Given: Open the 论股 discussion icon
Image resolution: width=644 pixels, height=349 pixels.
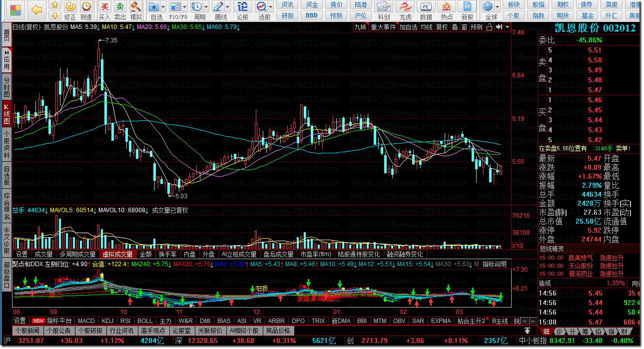Looking at the screenshot, I should click(x=242, y=6).
